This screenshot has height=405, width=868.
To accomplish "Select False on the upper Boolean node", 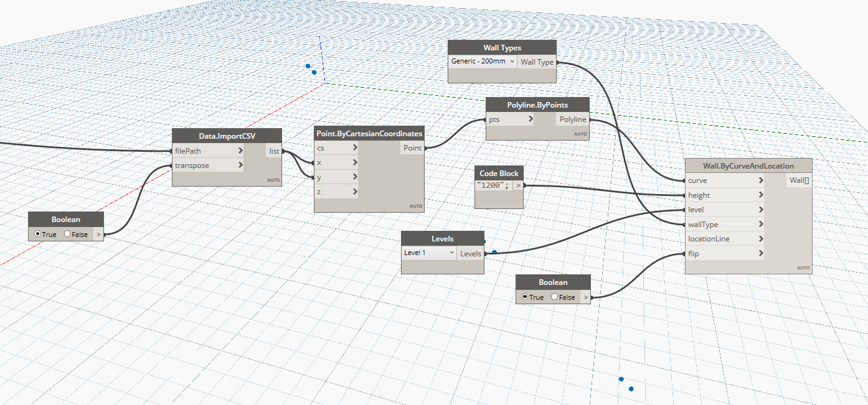I will [67, 234].
